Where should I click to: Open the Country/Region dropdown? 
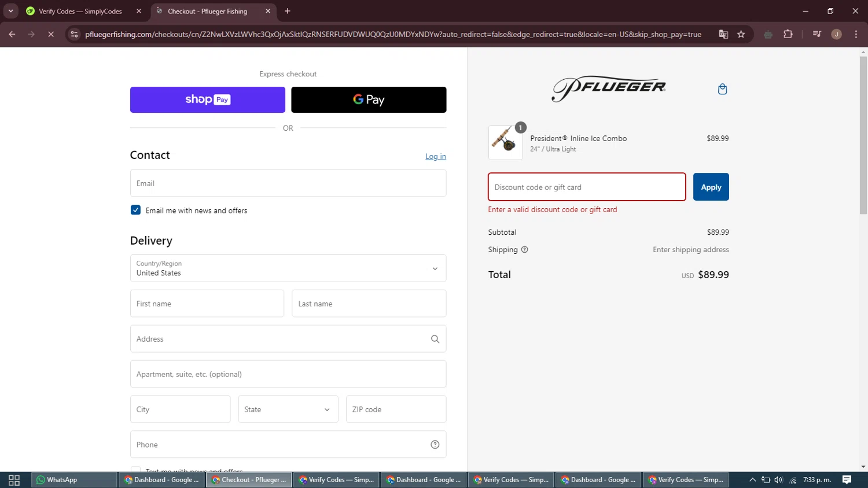(x=288, y=268)
